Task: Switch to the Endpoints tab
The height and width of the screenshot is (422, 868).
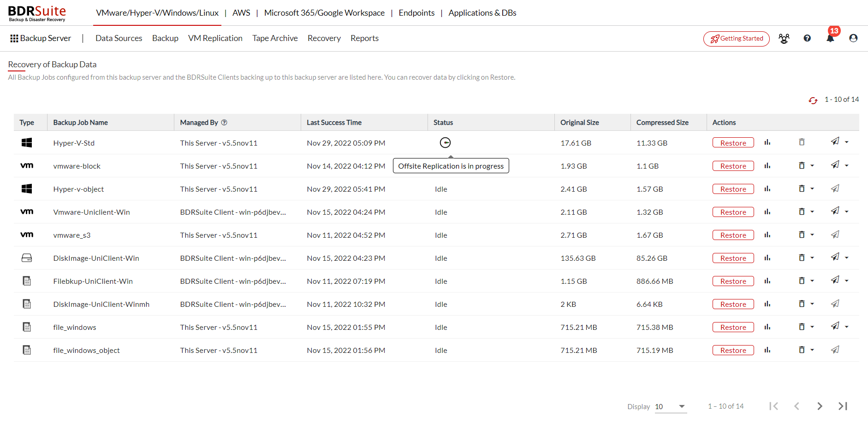Action: tap(416, 13)
